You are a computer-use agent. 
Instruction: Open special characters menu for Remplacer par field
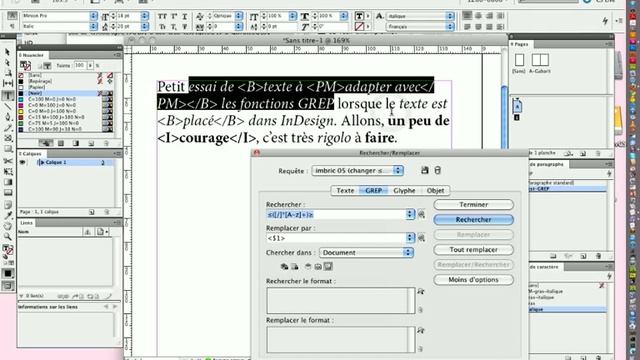tap(421, 238)
